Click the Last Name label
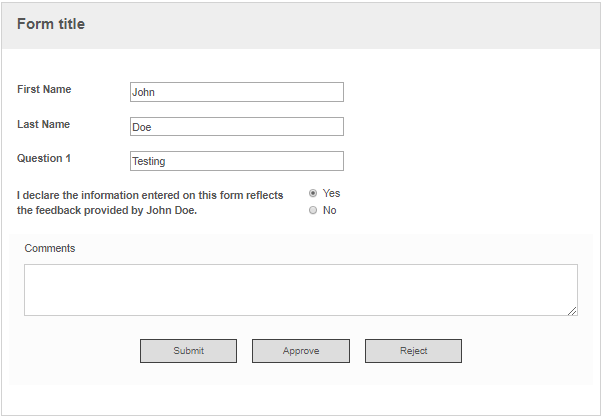Screen dimensions: 603x418 [x=43, y=124]
